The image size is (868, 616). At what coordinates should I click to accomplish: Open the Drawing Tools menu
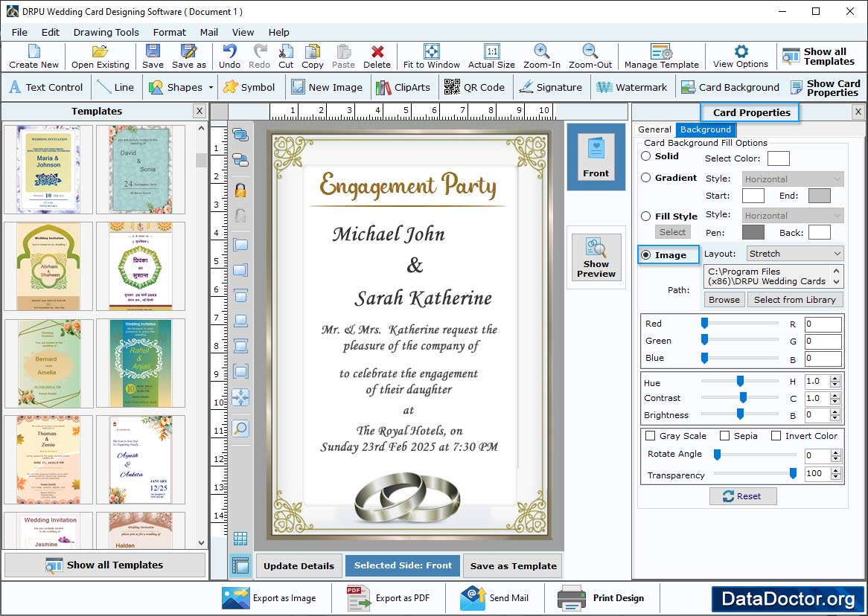[x=106, y=32]
